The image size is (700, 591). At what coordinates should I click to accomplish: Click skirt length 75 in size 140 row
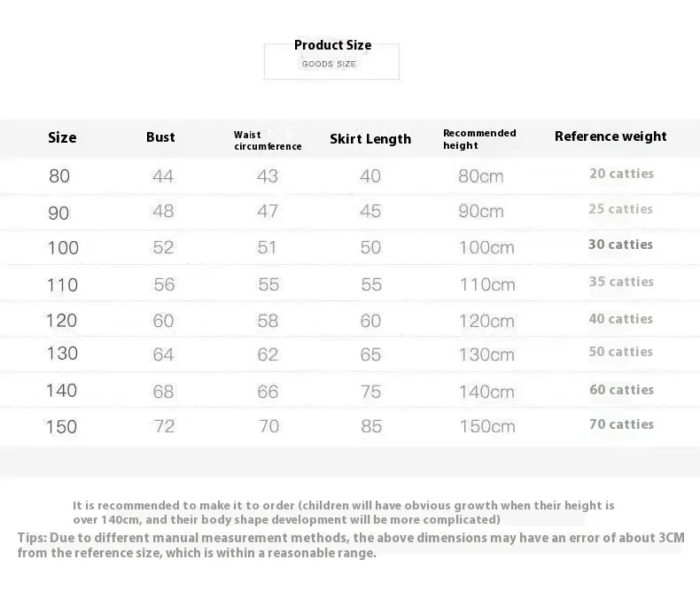370,391
